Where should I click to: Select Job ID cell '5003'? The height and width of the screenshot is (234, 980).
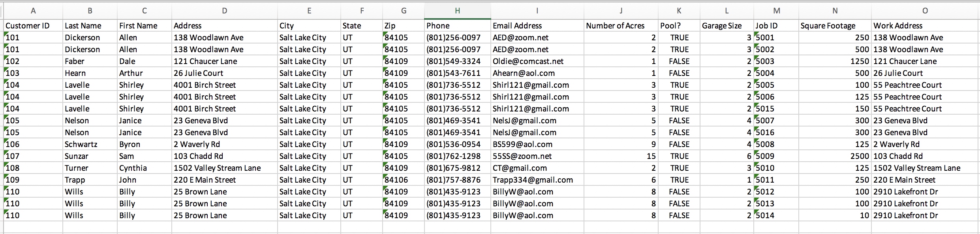pyautogui.click(x=776, y=61)
